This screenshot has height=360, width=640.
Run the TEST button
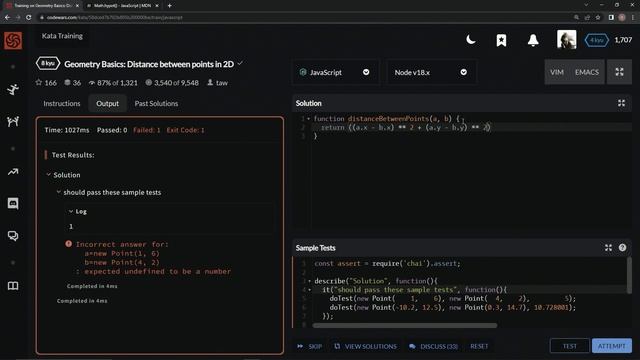(569, 346)
